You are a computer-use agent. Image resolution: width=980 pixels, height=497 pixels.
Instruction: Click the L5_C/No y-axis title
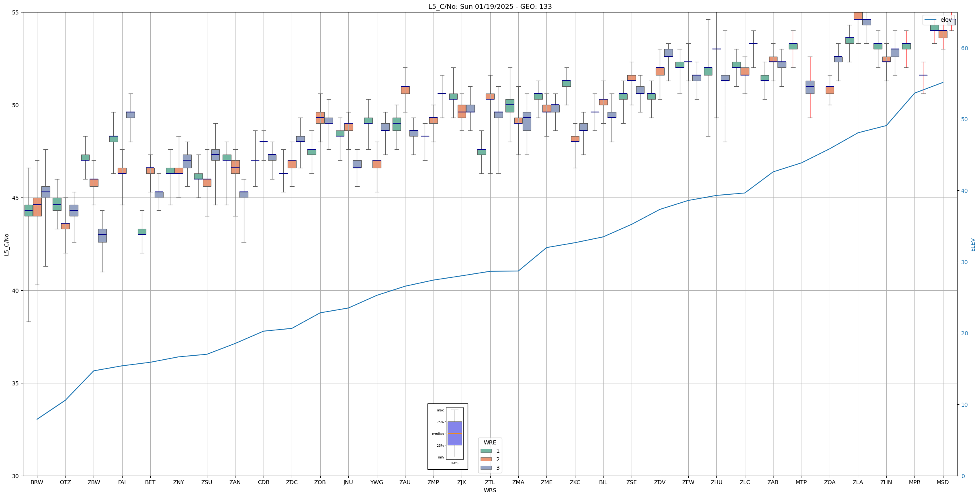click(6, 244)
